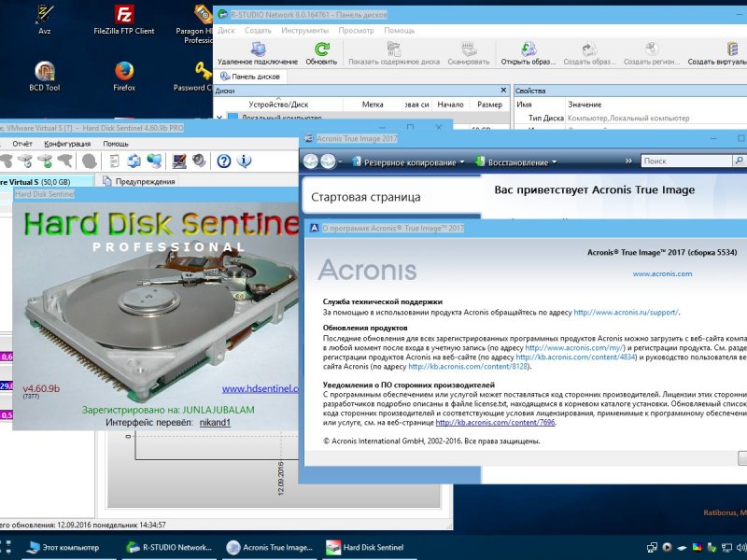Open the Конфигурация menu in Hard Disk Sentinel
Viewport: 747px width, 560px height.
pos(67,144)
